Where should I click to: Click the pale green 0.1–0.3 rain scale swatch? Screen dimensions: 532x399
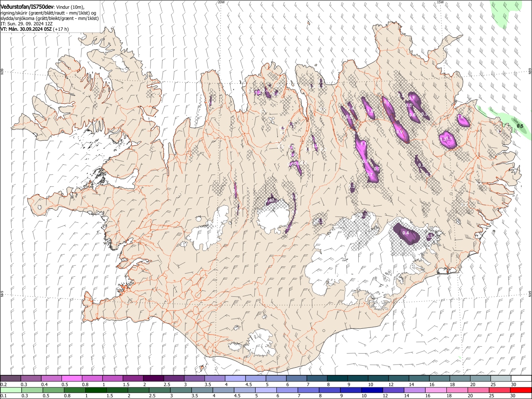[11, 390]
